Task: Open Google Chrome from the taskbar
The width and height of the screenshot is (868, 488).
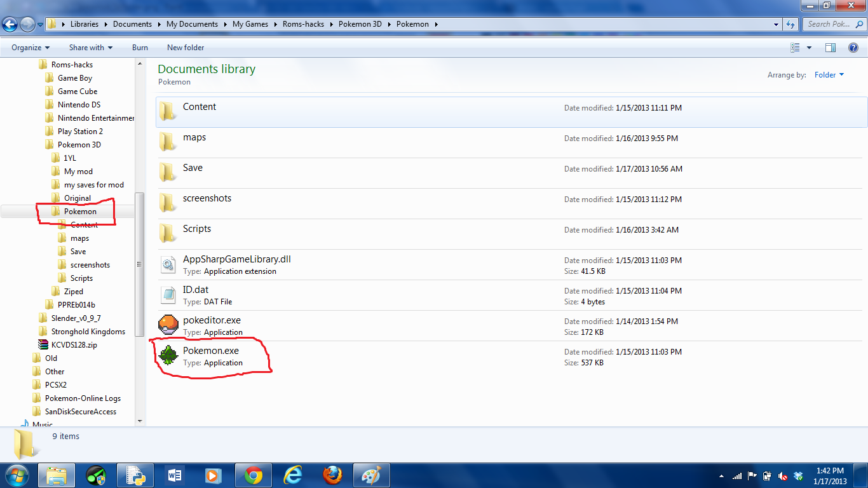Action: (253, 475)
